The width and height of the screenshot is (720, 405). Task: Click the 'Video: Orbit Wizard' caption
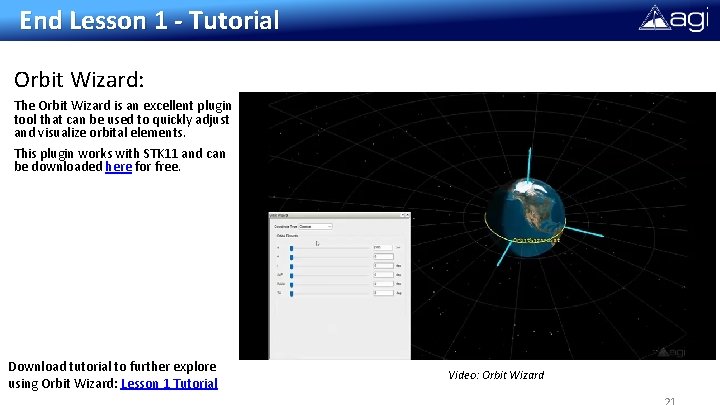tap(496, 375)
